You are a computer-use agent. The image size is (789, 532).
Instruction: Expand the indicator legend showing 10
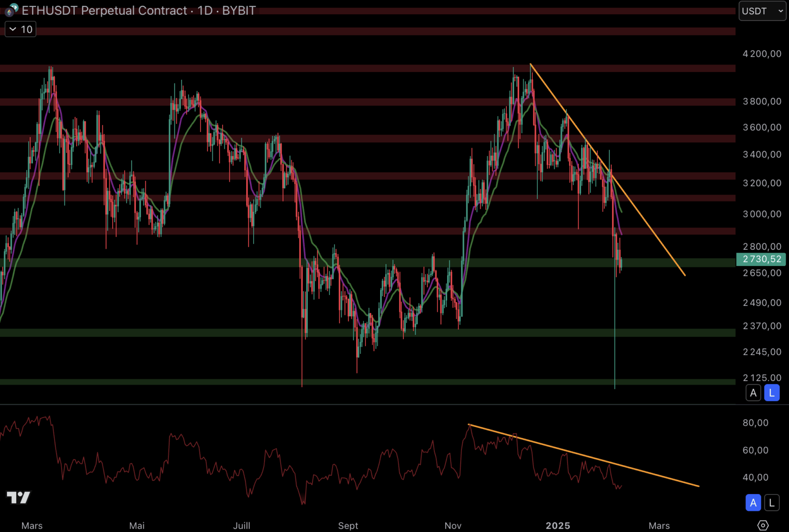[21, 30]
